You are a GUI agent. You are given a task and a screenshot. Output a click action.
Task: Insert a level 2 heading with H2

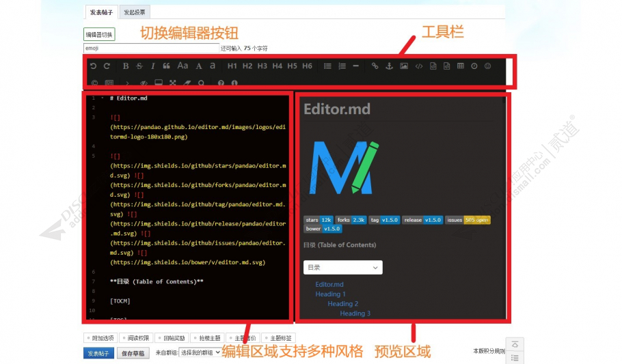247,66
